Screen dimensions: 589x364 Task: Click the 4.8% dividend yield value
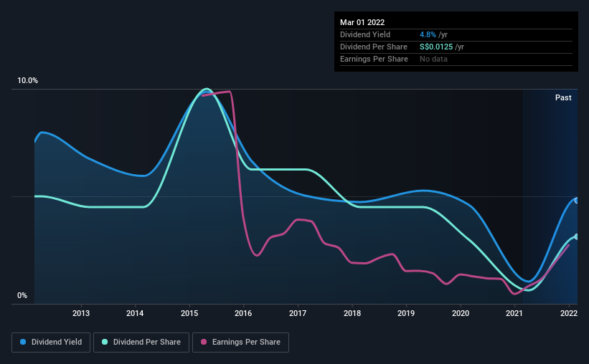pos(428,34)
